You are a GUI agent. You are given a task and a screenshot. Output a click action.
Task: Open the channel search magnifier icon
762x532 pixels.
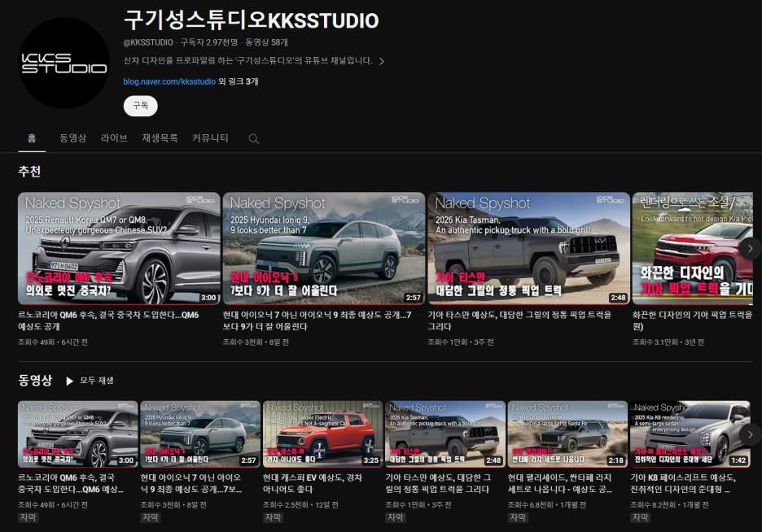[x=254, y=139]
